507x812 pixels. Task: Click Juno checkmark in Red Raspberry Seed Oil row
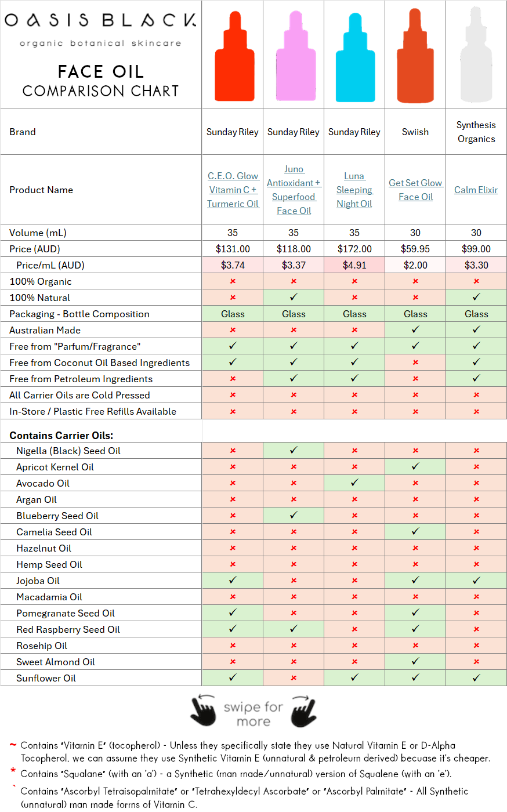click(294, 629)
